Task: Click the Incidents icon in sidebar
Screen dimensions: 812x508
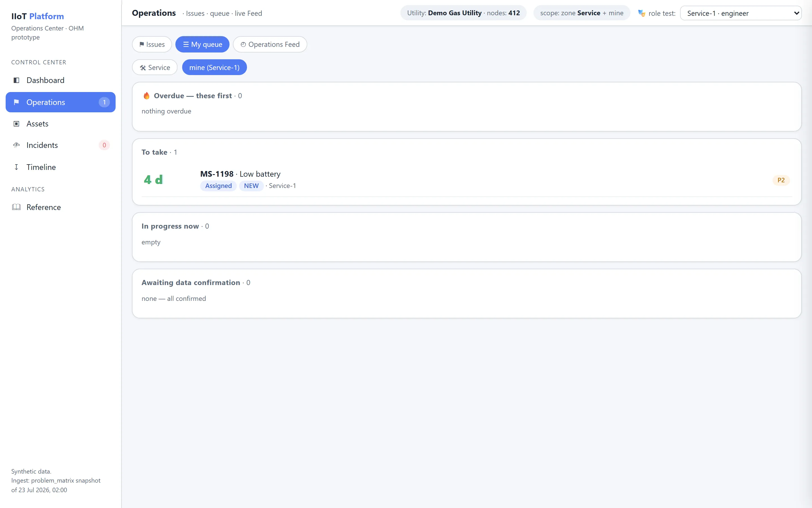Action: 16,145
